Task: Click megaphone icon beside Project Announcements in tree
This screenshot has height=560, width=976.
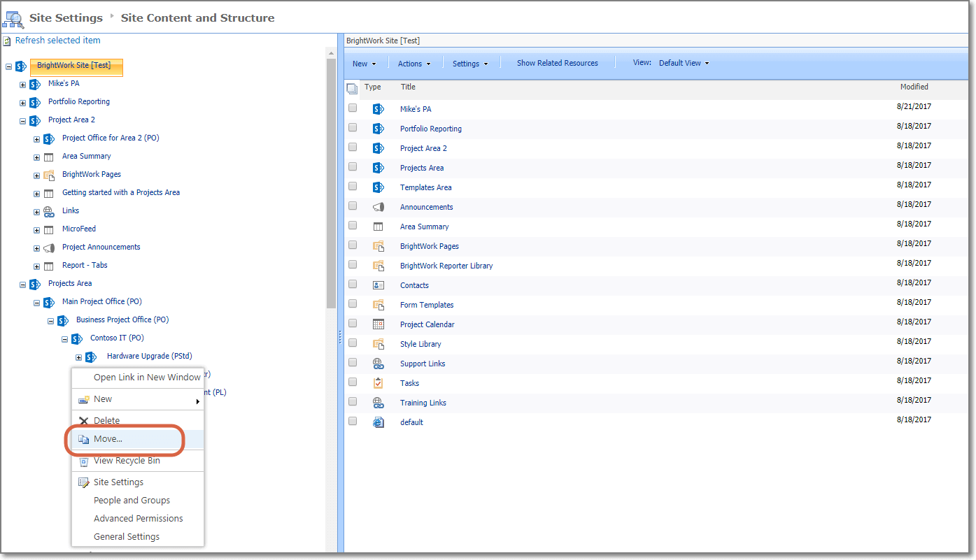Action: (49, 247)
